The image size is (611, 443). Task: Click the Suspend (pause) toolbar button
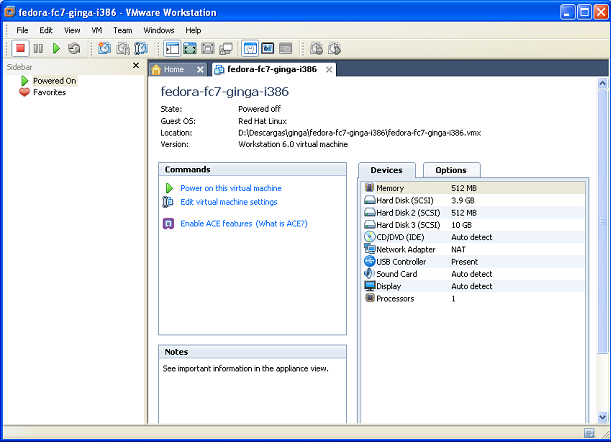[x=38, y=49]
